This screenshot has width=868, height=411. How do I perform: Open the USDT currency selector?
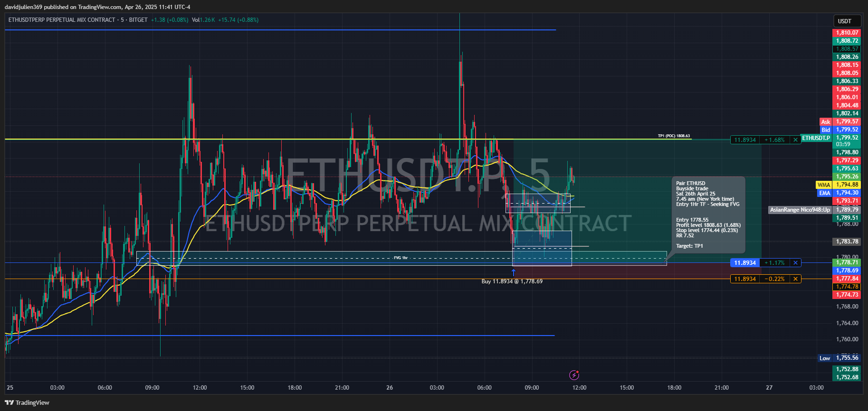(x=847, y=21)
